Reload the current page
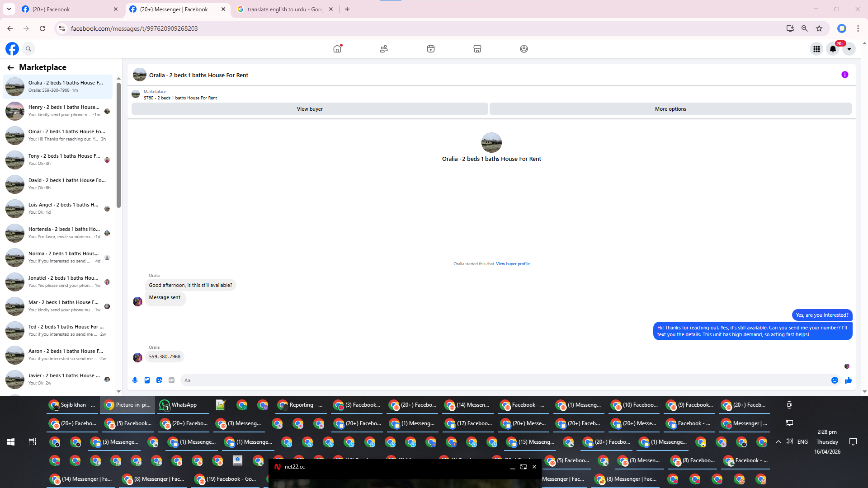Image resolution: width=868 pixels, height=488 pixels. click(x=42, y=28)
